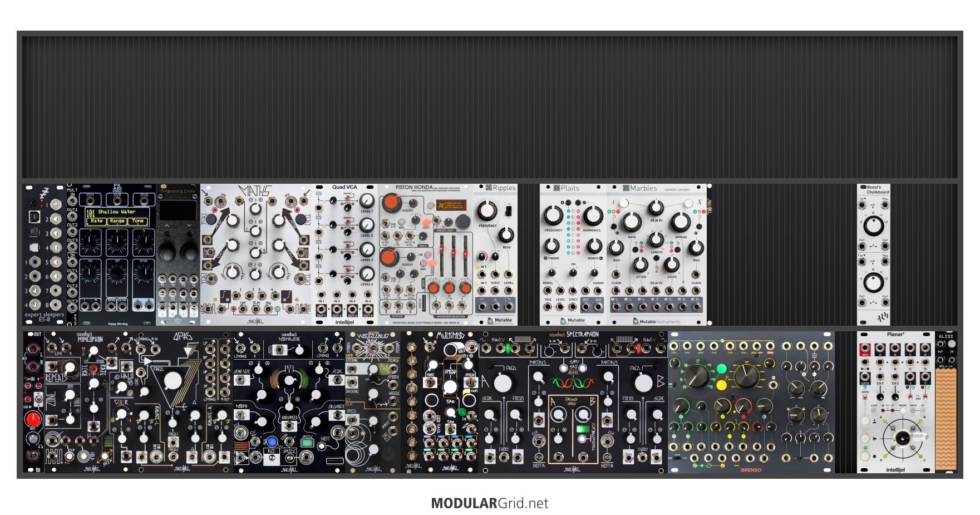Toggle the Quad VCA channel 4 Boost switch

click(x=348, y=272)
